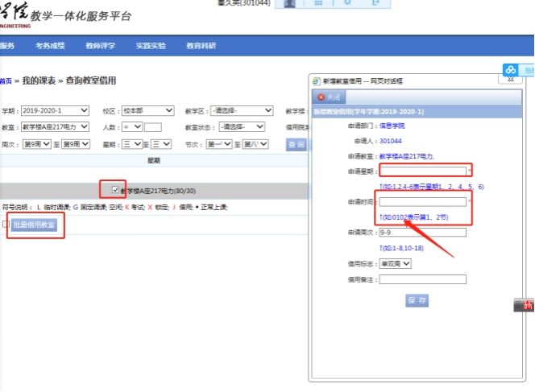The image size is (535, 392).
Task: Click the dialog page icon in title bar
Action: (316, 81)
